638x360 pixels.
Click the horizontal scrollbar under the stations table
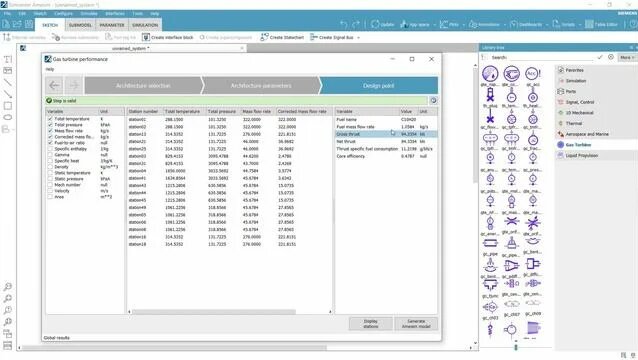coord(214,312)
